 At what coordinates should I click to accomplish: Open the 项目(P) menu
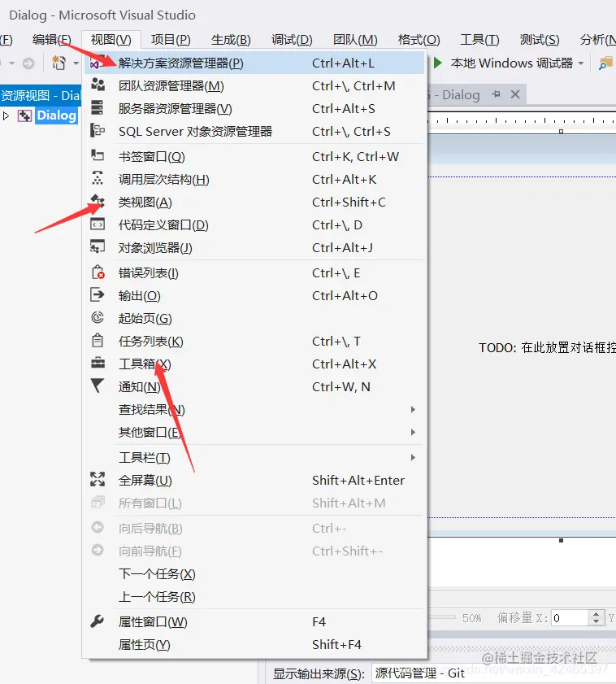[x=171, y=40]
